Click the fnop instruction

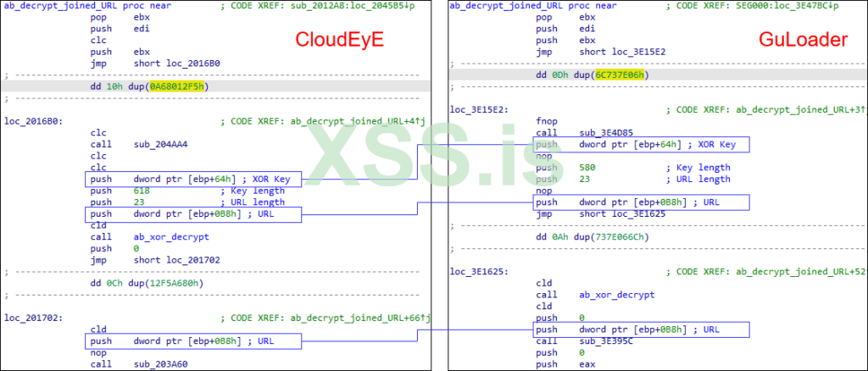[547, 122]
